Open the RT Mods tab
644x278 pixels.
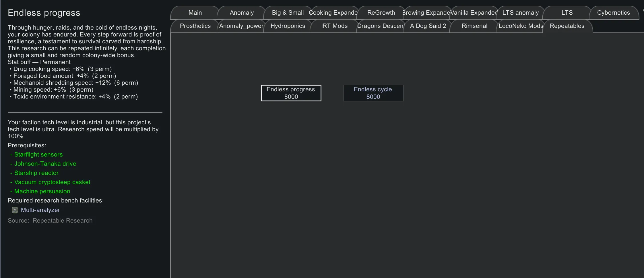tap(335, 26)
